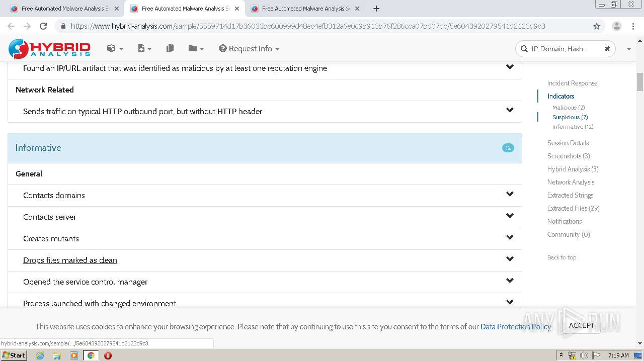Open the file upload icon menu

144,49
